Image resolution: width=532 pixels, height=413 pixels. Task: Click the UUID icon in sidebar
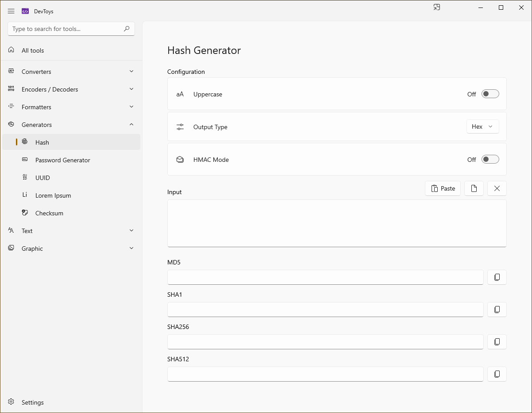pos(25,177)
